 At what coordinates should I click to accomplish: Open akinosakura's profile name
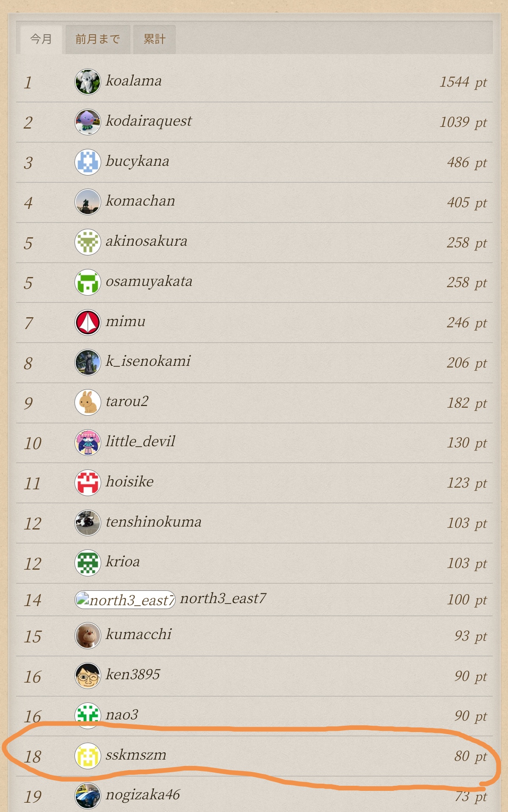click(x=146, y=241)
